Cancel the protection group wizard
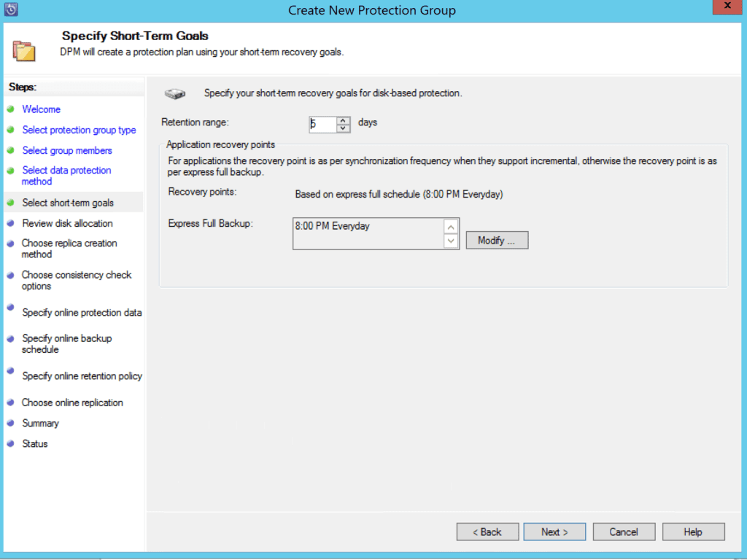 [624, 532]
